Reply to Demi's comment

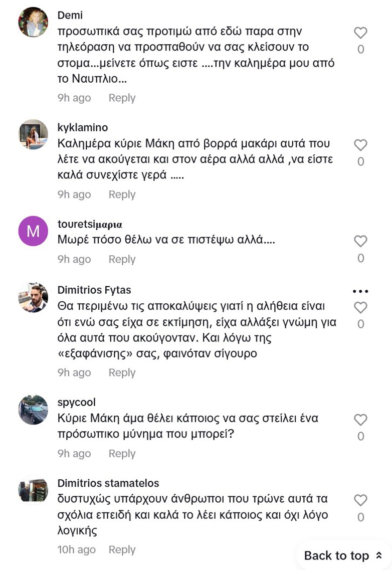pyautogui.click(x=122, y=98)
